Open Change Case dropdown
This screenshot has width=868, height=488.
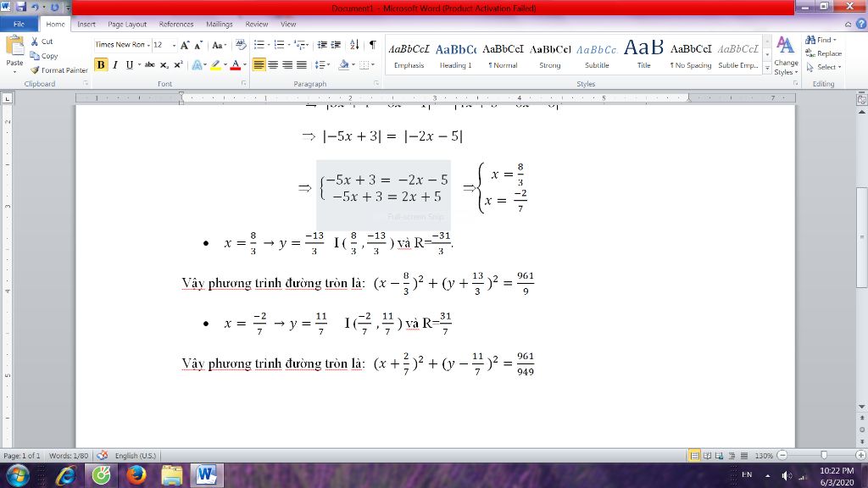click(220, 45)
